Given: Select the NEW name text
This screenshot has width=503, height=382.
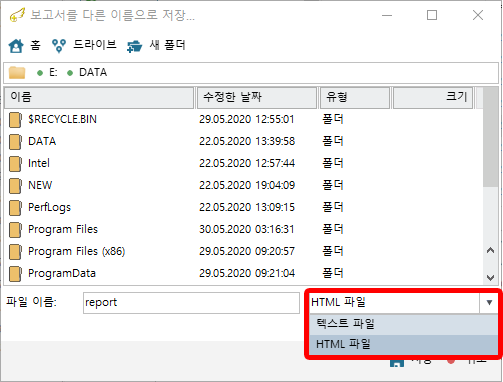Looking at the screenshot, I should pos(40,185).
